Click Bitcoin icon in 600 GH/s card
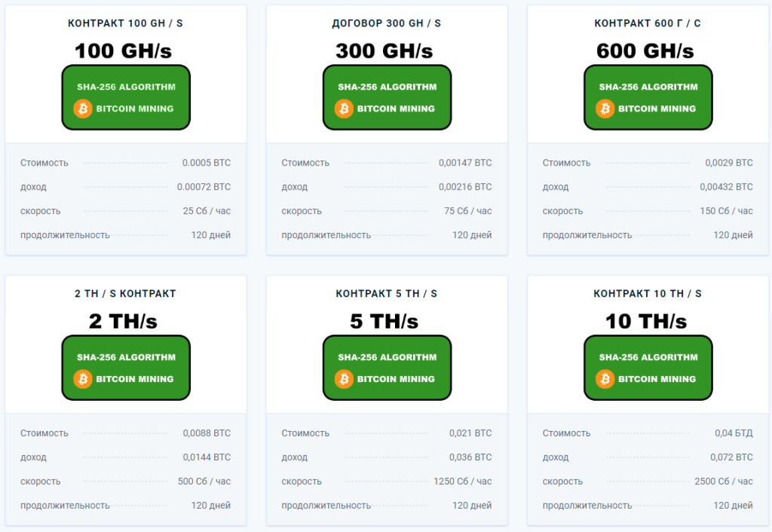This screenshot has width=772, height=532. coord(605,109)
